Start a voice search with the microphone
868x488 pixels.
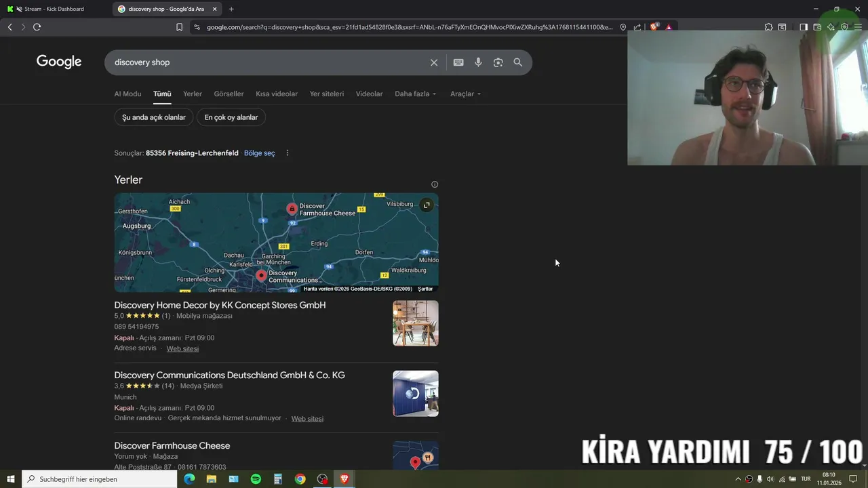(478, 62)
